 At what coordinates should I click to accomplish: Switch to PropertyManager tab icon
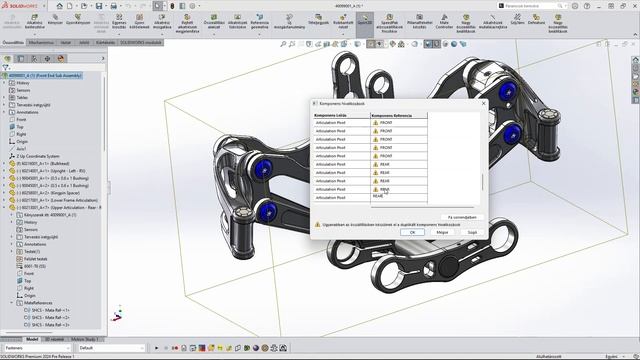(21, 59)
